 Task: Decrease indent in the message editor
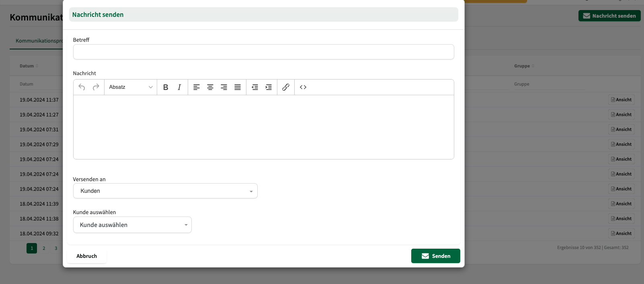255,87
